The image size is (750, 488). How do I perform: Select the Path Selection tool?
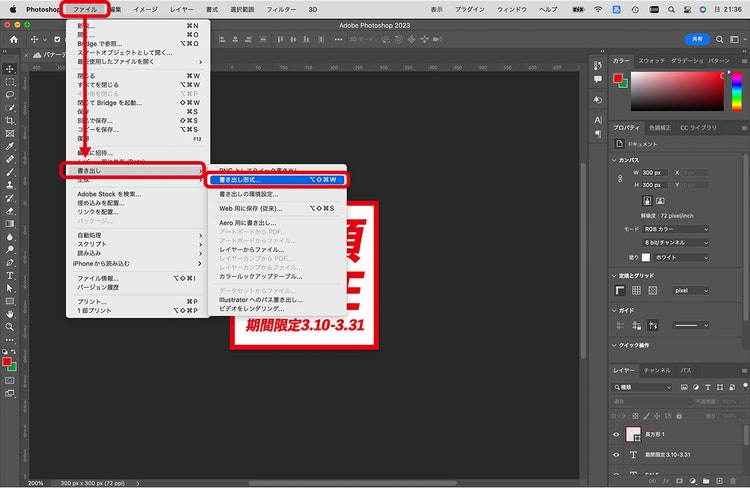(10, 288)
